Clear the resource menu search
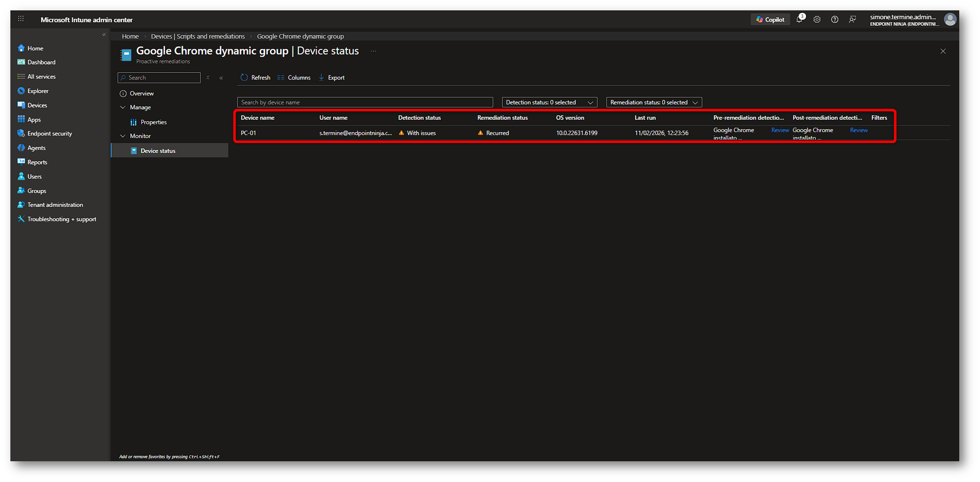Image resolution: width=980 pixels, height=482 pixels. coord(208,78)
